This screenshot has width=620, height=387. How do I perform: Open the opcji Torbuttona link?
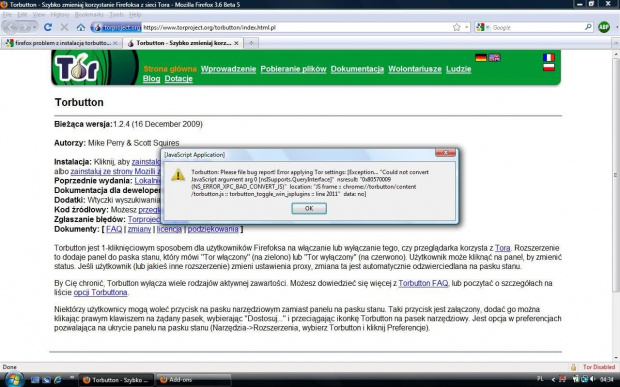click(100, 292)
